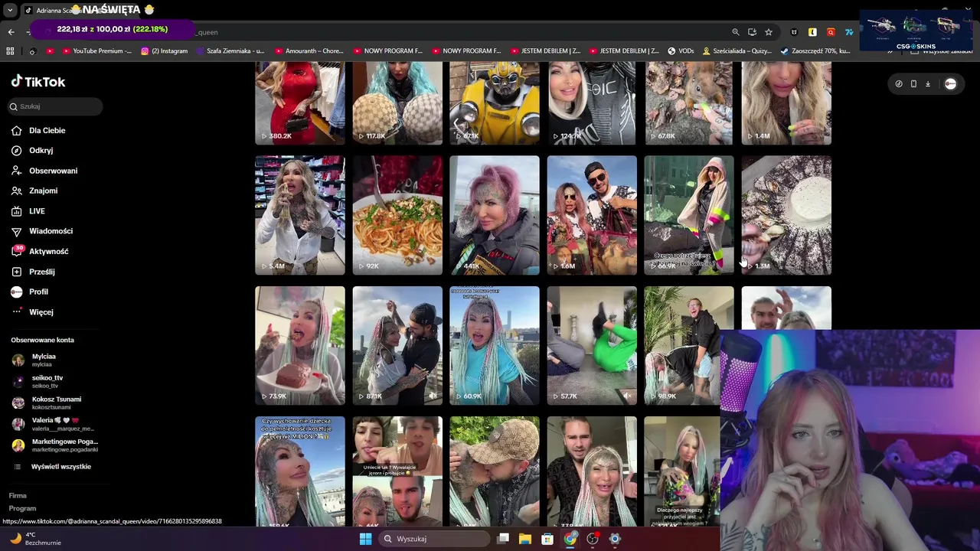The width and height of the screenshot is (980, 551).
Task: Click the yellow extension icon
Action: (812, 32)
